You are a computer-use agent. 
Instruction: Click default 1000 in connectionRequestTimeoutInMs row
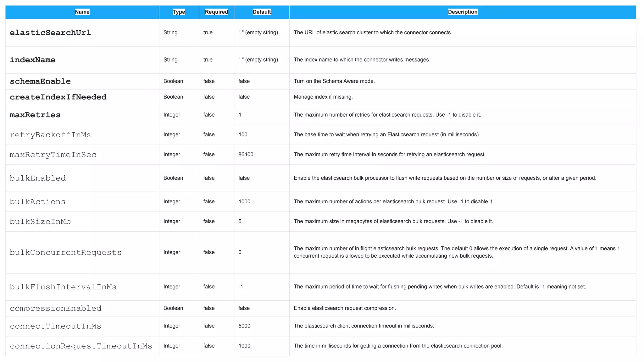[244, 346]
